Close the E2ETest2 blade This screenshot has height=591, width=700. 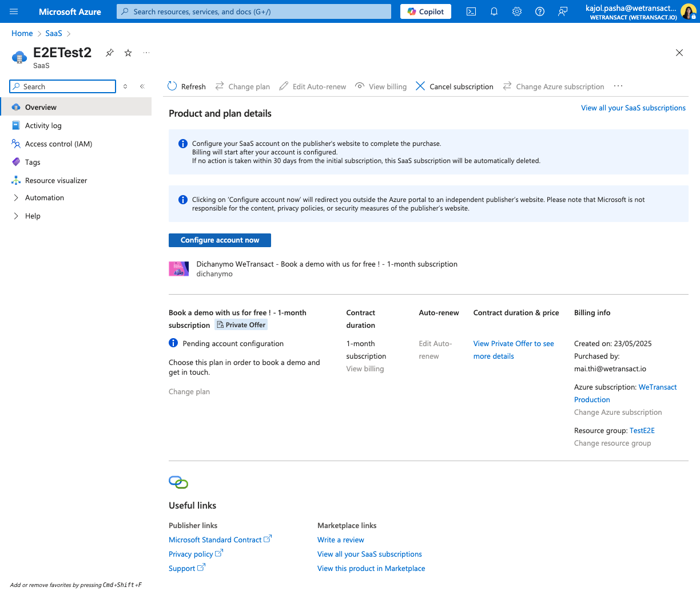pyautogui.click(x=679, y=53)
